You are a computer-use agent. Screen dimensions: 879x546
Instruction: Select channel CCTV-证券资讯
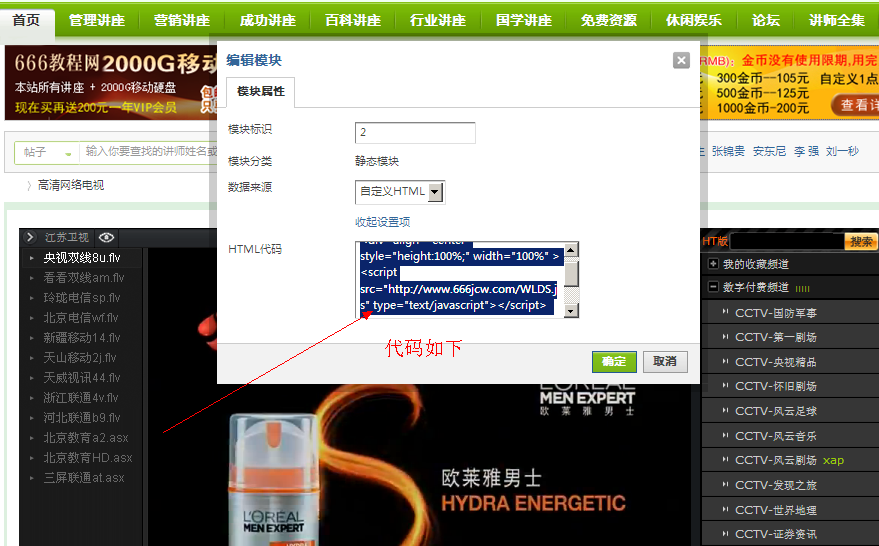click(776, 534)
